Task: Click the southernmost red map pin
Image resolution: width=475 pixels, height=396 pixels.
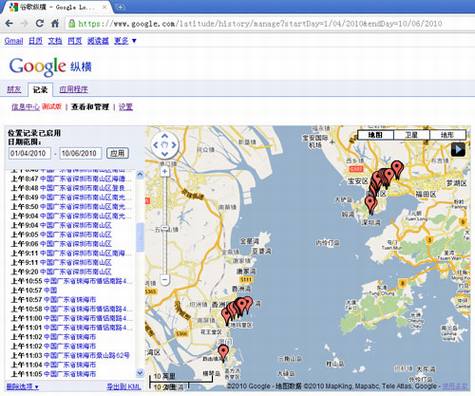Action: 223,353
